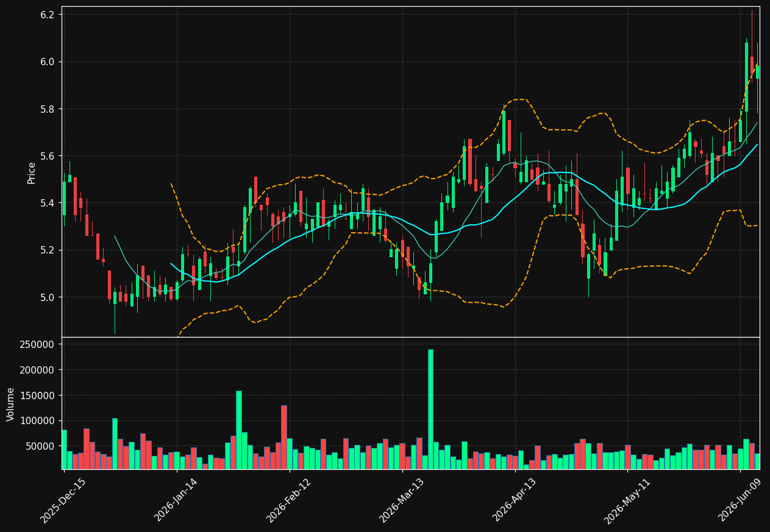This screenshot has width=770, height=532.
Task: Click the 2026-May-11 date label
Action: click(x=627, y=500)
